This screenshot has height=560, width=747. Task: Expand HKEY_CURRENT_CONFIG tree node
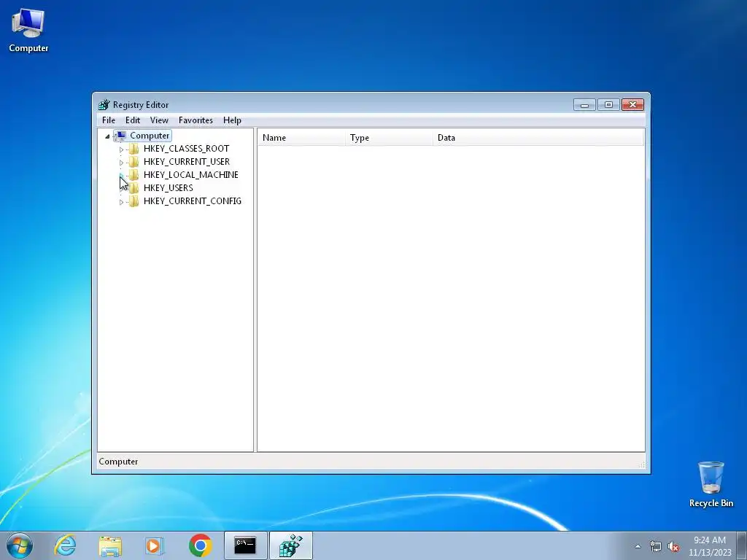pos(121,202)
